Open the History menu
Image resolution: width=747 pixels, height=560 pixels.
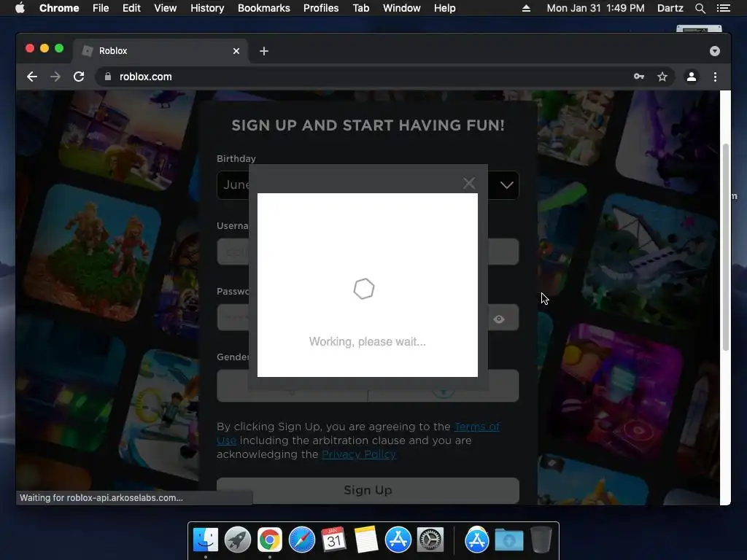click(x=207, y=8)
